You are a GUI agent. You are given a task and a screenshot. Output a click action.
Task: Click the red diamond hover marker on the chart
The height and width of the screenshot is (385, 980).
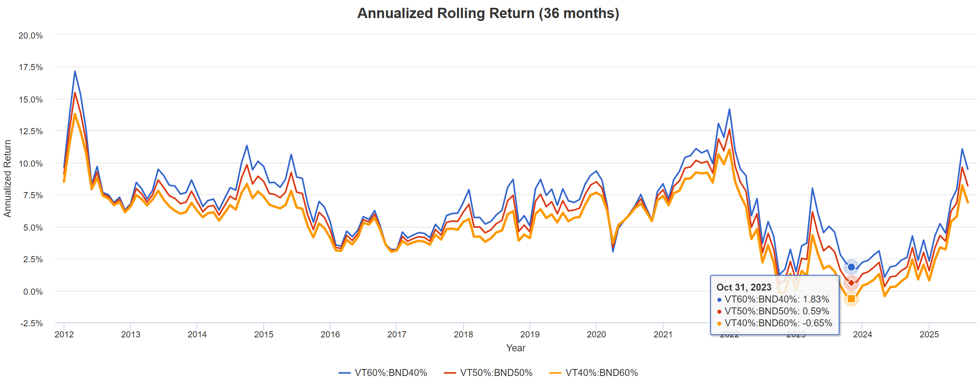point(851,283)
